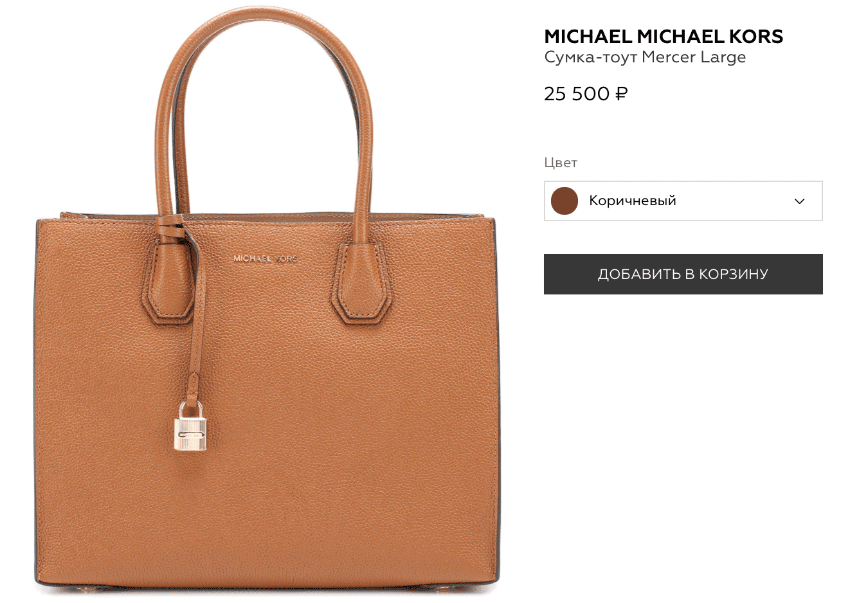Click the dark right side edge of the bag
The width and height of the screenshot is (868, 603).
pos(496,399)
